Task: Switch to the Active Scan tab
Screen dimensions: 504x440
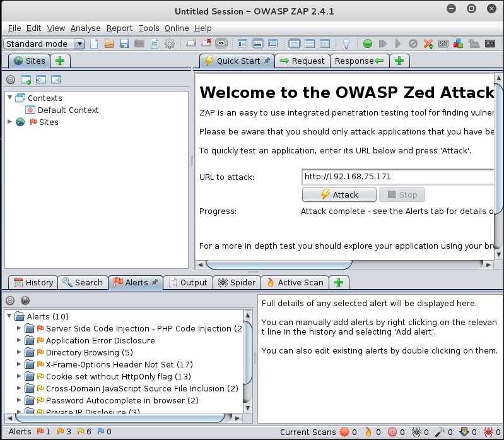Action: (x=295, y=282)
